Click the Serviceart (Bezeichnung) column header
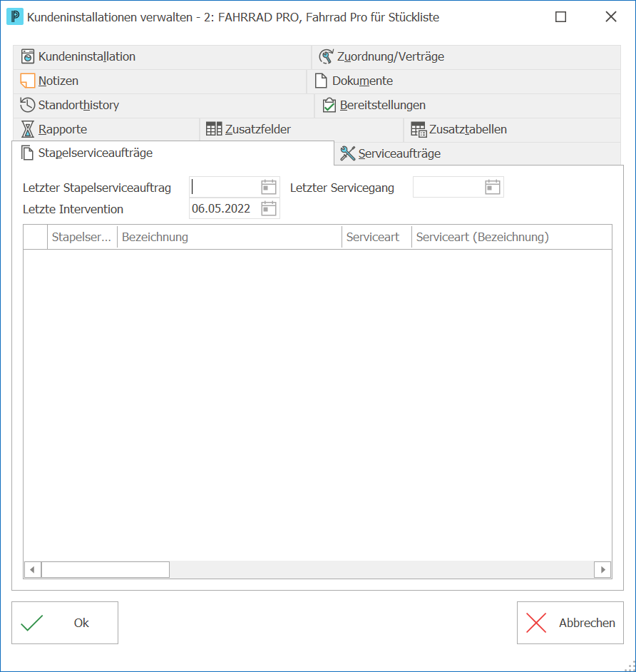The height and width of the screenshot is (672, 636). [512, 237]
